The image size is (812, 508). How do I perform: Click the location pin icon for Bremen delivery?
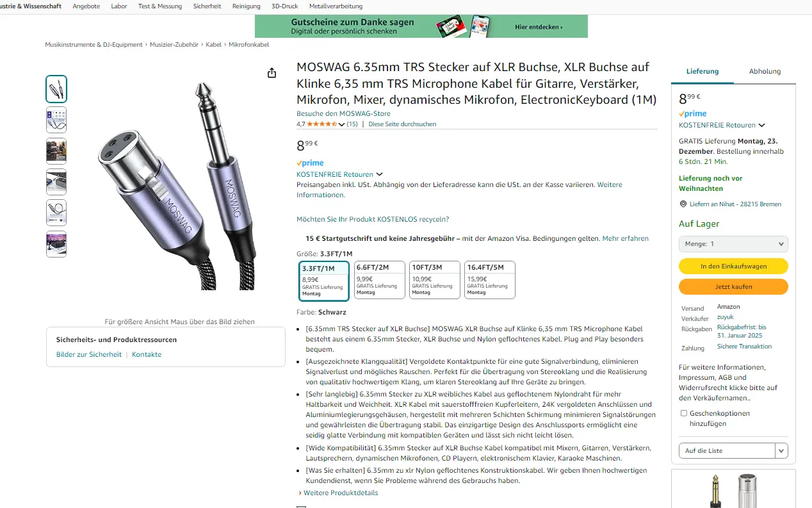pos(683,204)
